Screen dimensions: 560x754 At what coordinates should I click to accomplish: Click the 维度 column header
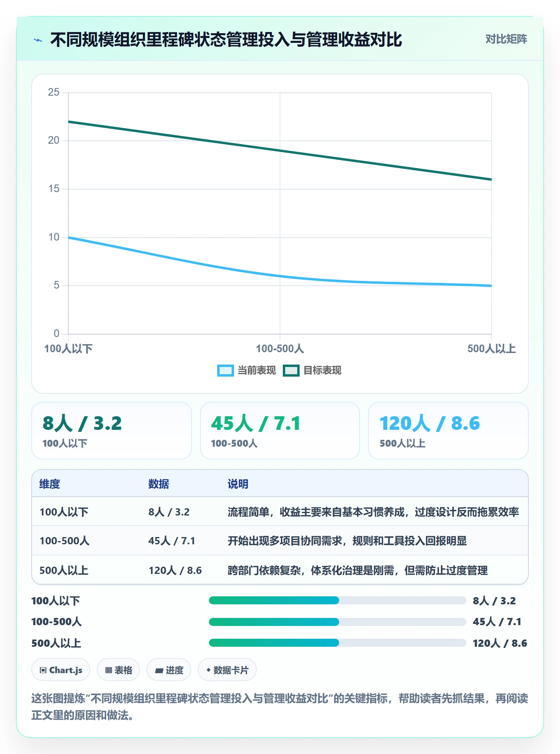[50, 484]
